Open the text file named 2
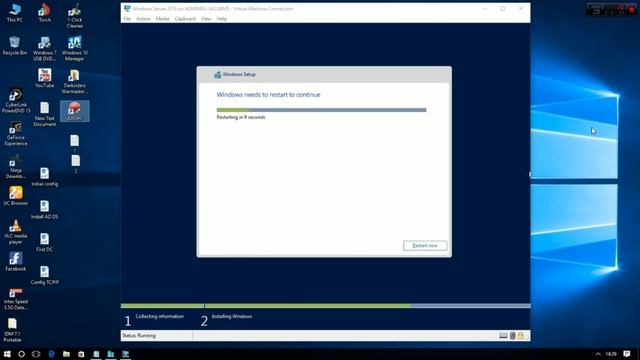 76,163
